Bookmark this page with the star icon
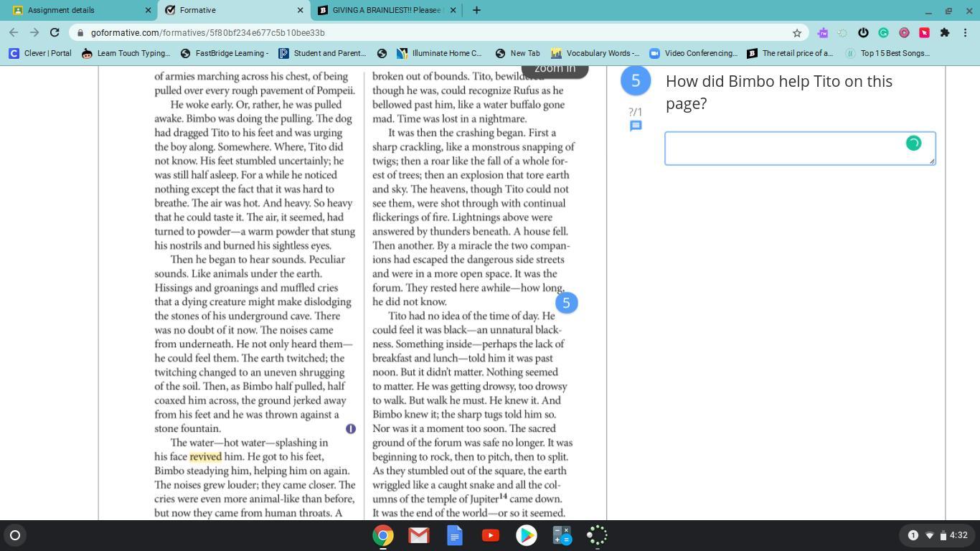This screenshot has height=551, width=980. tap(796, 33)
